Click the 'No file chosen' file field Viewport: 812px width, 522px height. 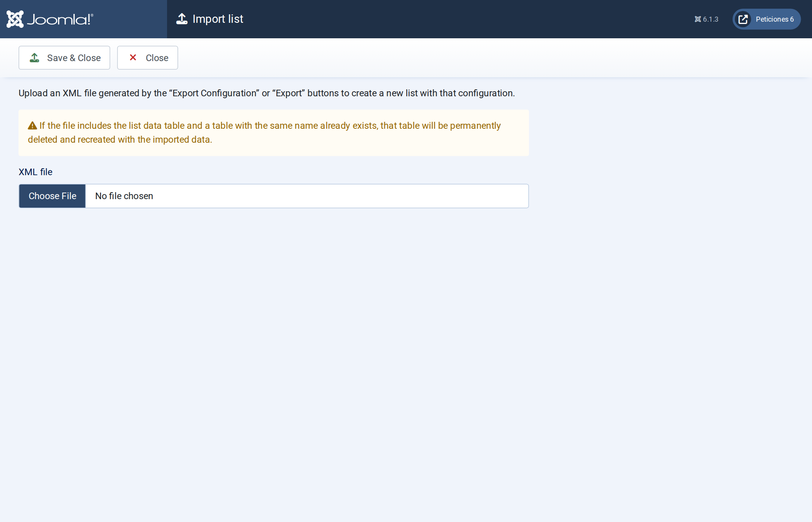point(274,196)
